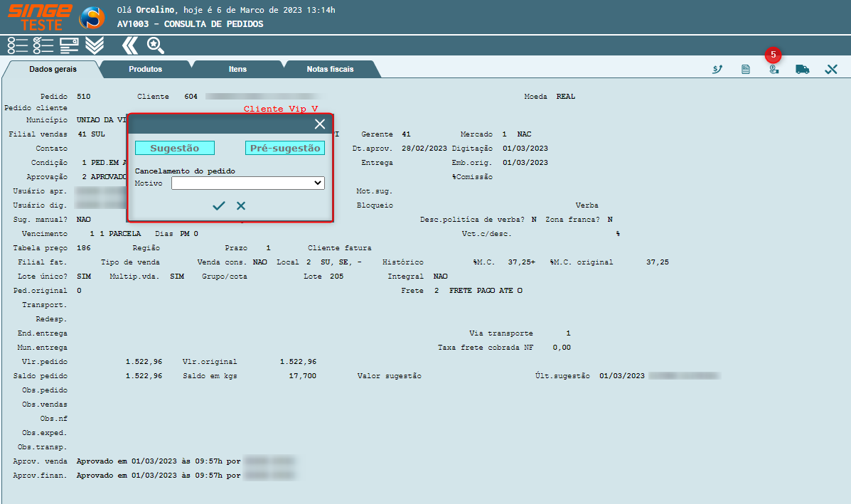Confirm cancellation with the checkmark
Viewport: 851px width, 504px height.
pos(219,206)
